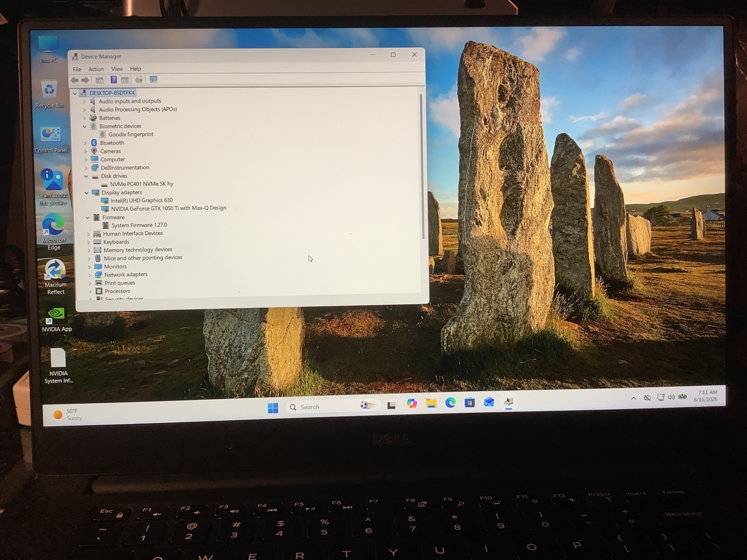Viewport: 747px width, 560px height.
Task: Open the Action menu
Action: [x=96, y=69]
